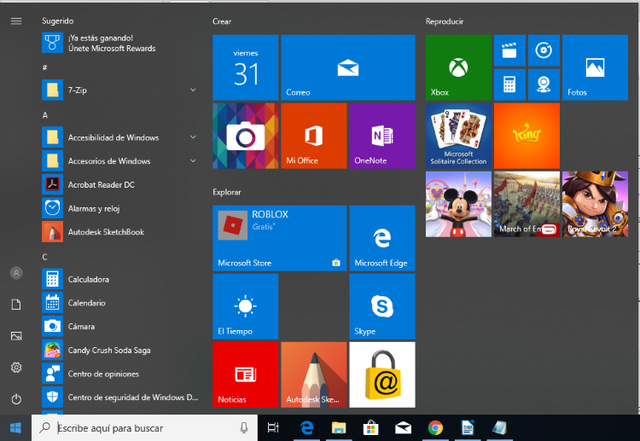
Task: Open the OneNote tile
Action: [382, 136]
